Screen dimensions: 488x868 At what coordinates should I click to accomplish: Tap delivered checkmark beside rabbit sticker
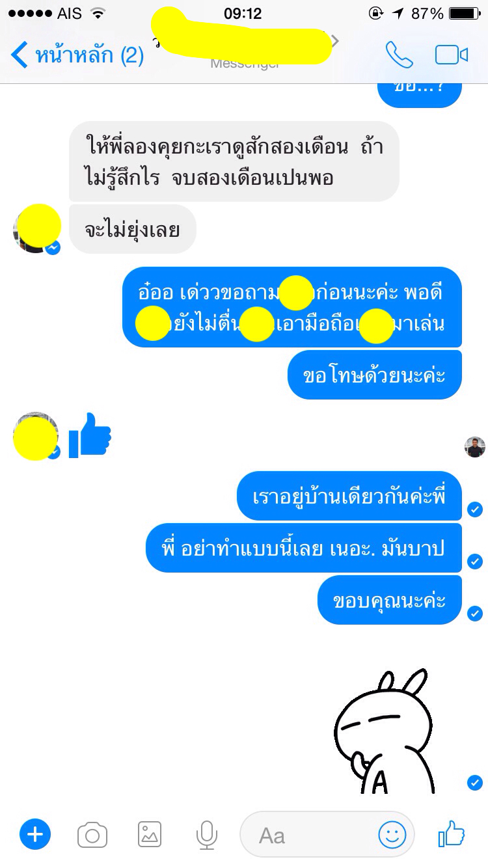pyautogui.click(x=475, y=783)
